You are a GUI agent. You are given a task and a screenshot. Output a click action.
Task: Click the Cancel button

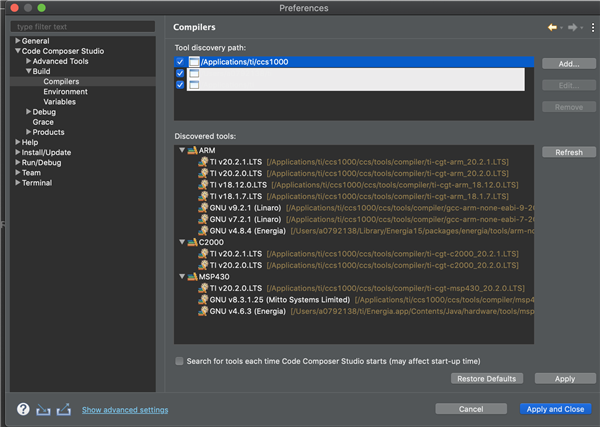[471, 409]
